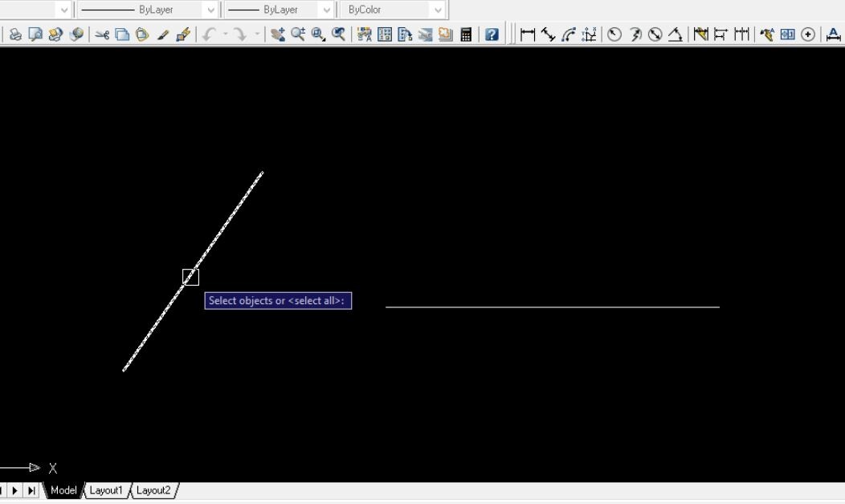Open the linetype ByLayer dropdown
Screen dimensions: 845x504
(x=210, y=9)
